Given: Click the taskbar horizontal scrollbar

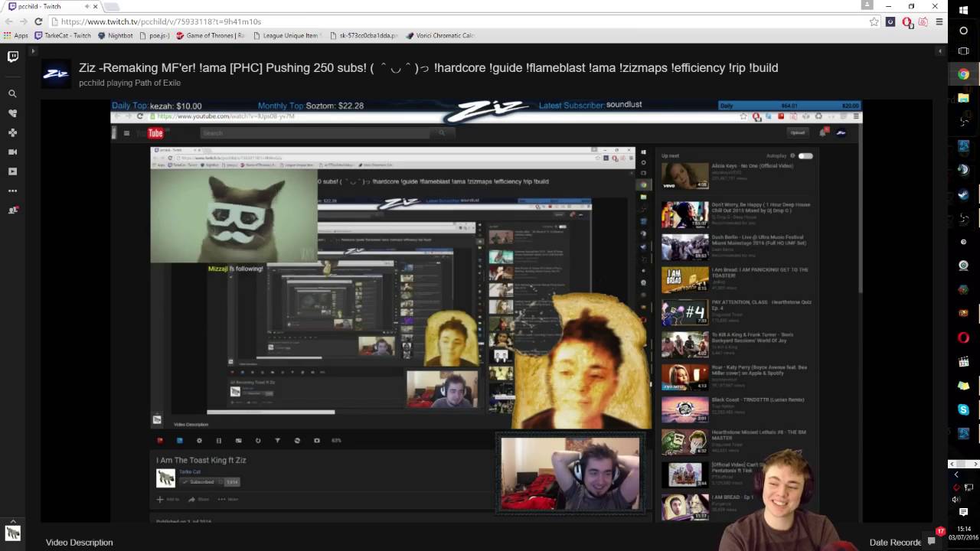Looking at the screenshot, I should tap(963, 464).
